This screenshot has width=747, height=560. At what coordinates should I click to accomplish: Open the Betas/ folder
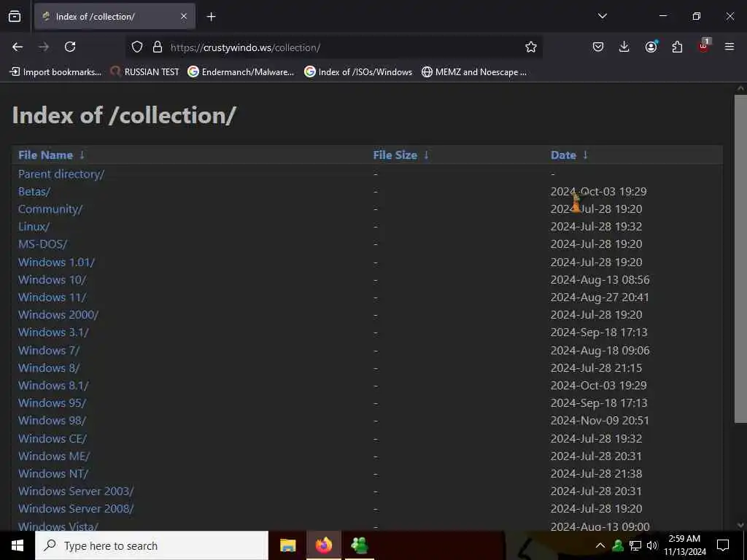(34, 192)
